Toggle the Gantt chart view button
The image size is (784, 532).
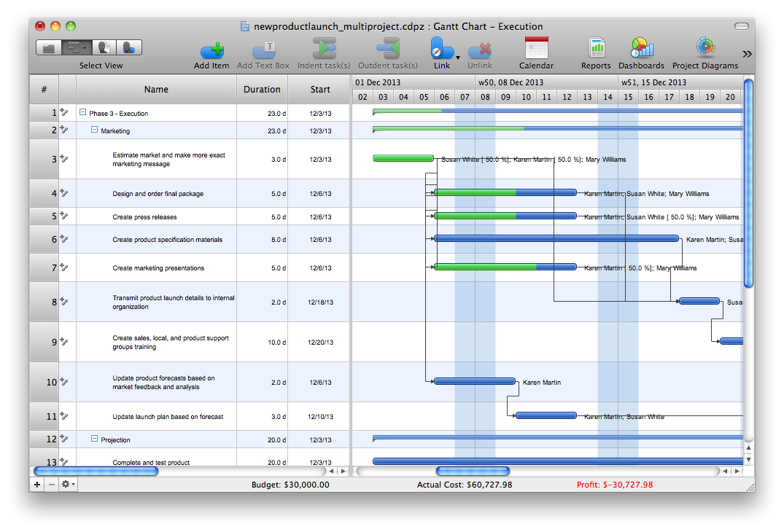(75, 48)
